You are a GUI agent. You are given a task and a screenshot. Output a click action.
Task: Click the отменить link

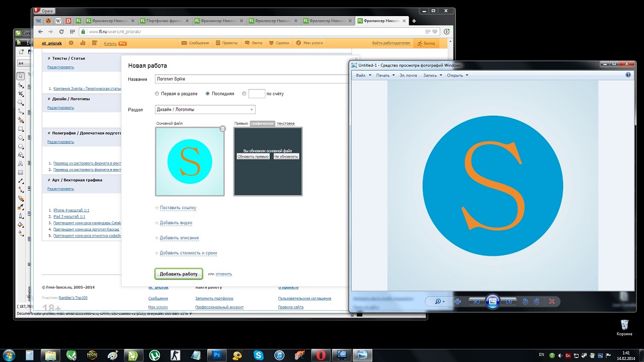coord(224,274)
